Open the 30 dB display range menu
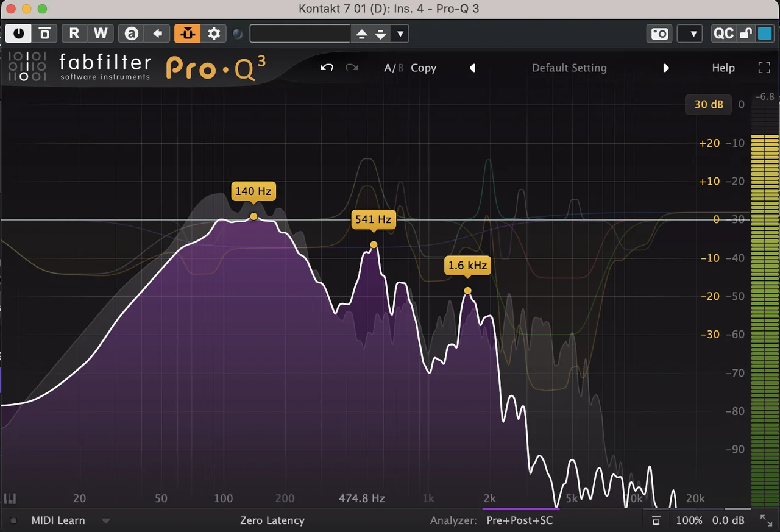The image size is (780, 532). pos(709,104)
